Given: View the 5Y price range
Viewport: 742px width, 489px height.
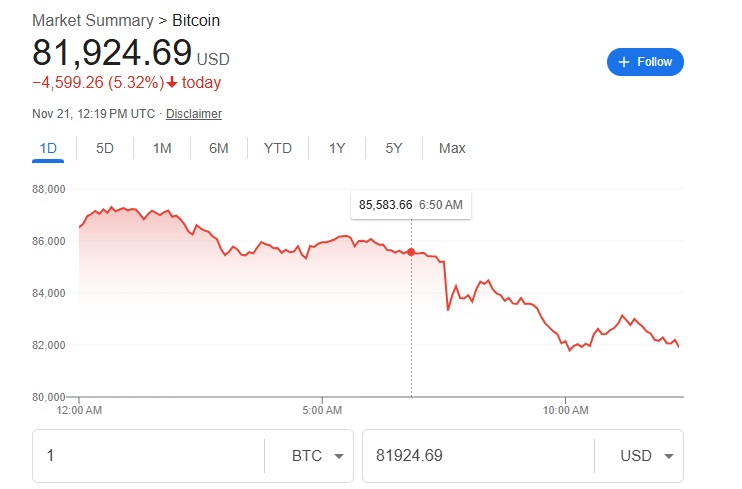Looking at the screenshot, I should [x=394, y=148].
